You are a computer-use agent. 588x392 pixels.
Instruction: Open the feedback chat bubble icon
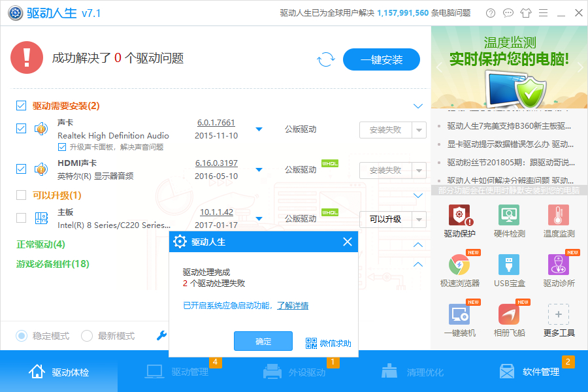click(x=508, y=13)
